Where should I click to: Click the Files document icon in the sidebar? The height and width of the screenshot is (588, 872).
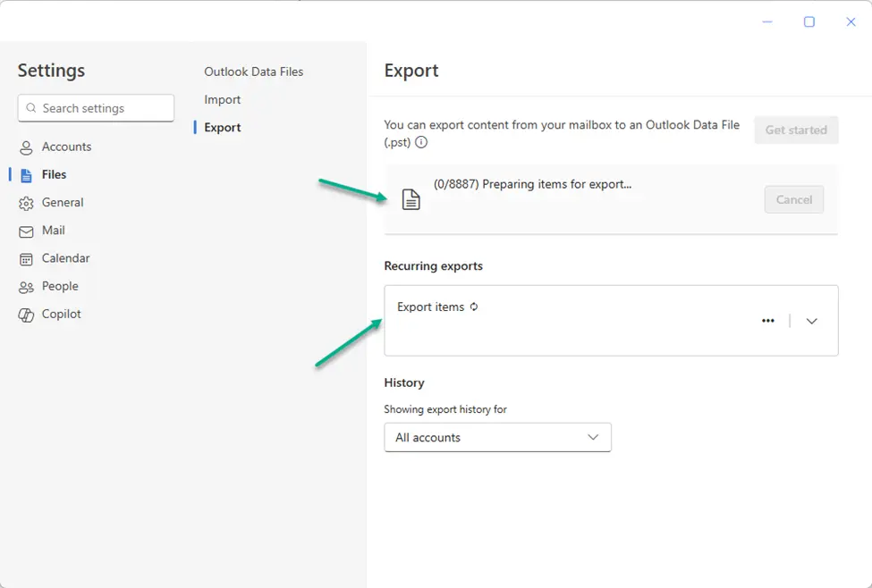[x=24, y=174]
